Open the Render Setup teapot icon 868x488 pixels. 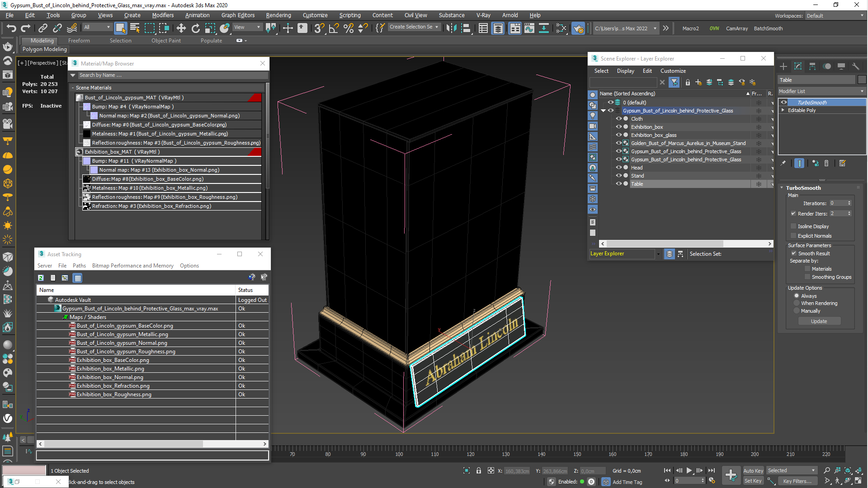point(578,28)
